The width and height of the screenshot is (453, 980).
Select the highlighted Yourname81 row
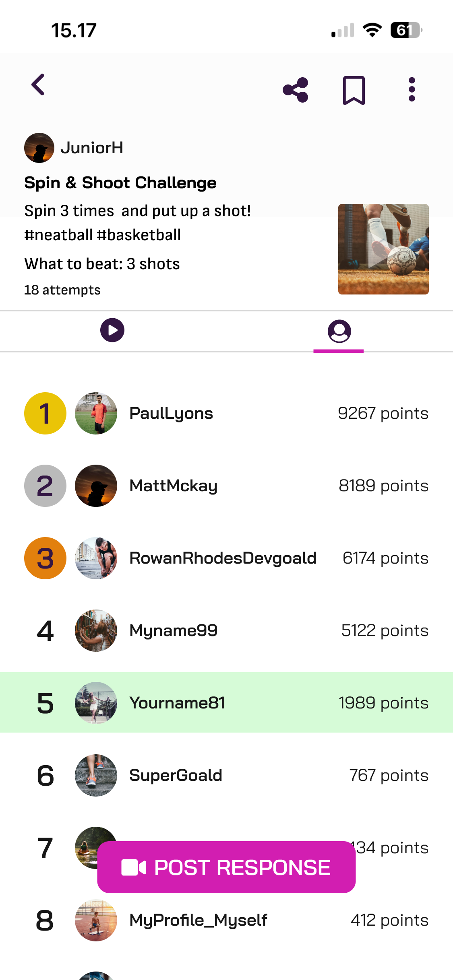tap(226, 703)
